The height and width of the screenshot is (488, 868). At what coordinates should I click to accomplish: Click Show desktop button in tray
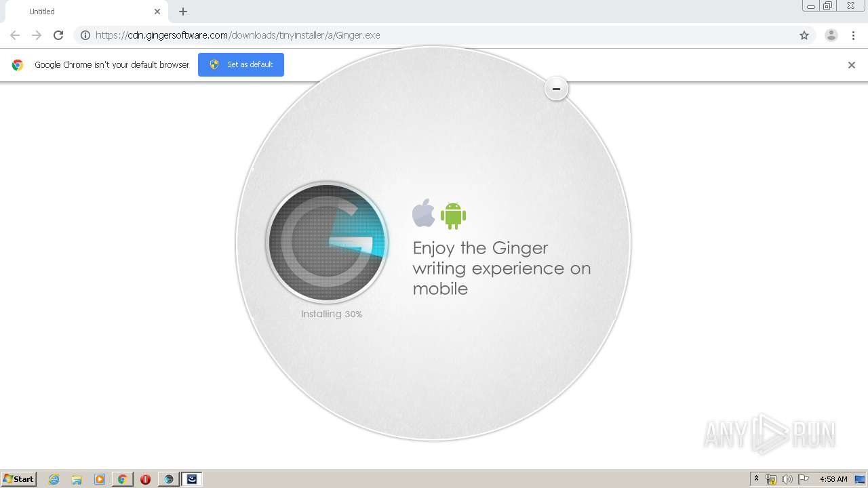861,479
